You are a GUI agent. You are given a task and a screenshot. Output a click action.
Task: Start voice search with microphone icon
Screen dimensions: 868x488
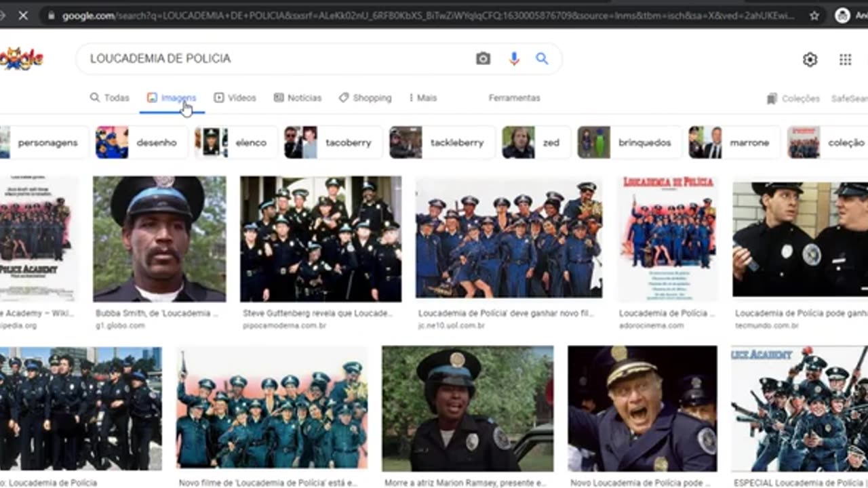(x=514, y=59)
